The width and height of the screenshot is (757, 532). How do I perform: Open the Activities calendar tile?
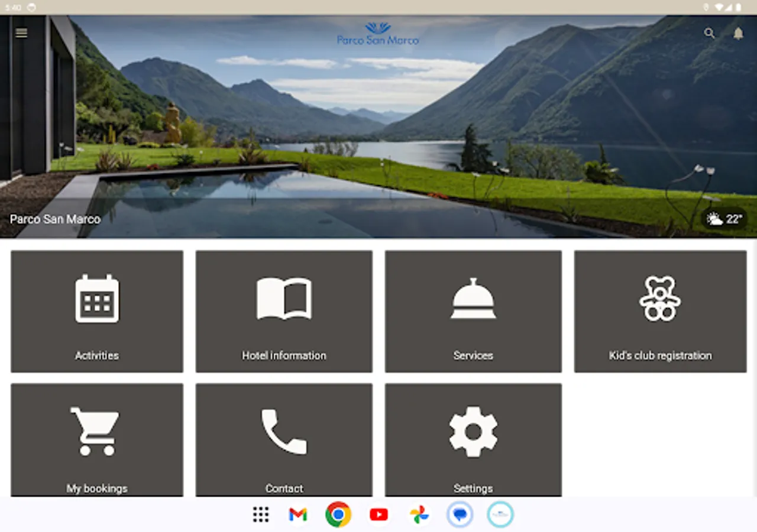(97, 312)
